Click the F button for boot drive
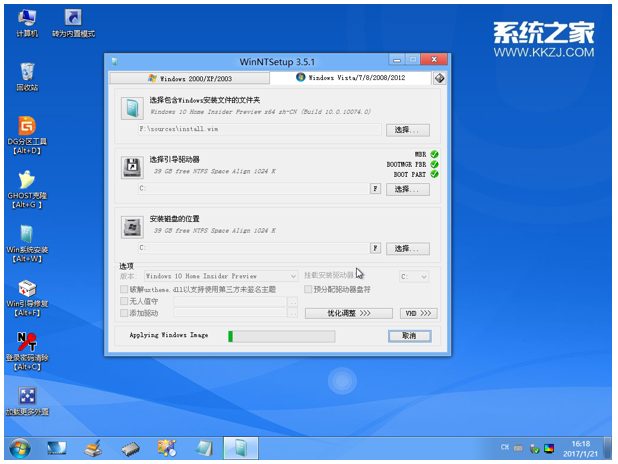Viewport: 618px width, 464px height. click(x=375, y=189)
